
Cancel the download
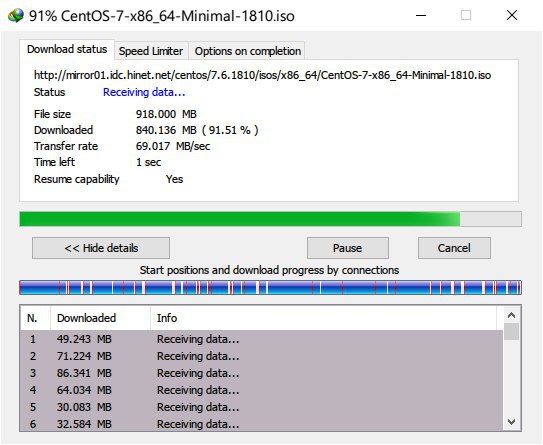tap(454, 248)
